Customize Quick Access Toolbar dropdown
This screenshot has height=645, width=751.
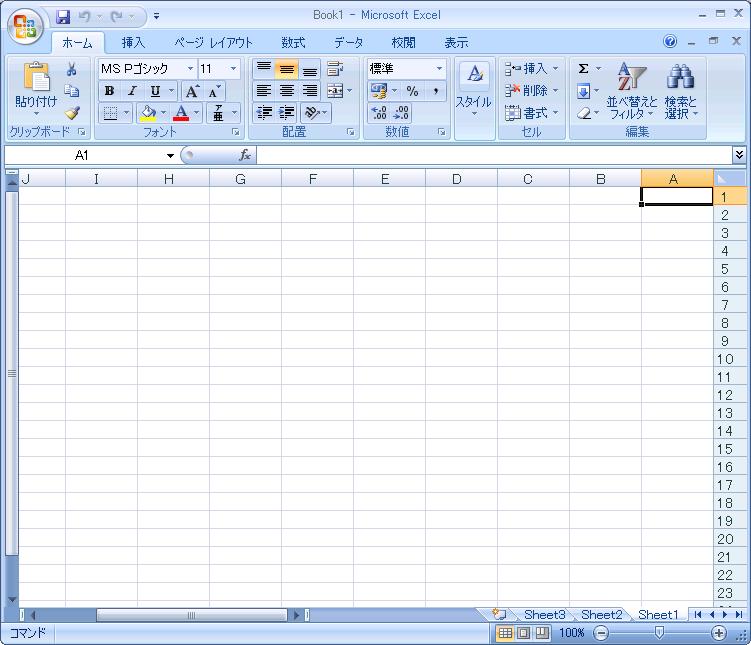(x=156, y=17)
